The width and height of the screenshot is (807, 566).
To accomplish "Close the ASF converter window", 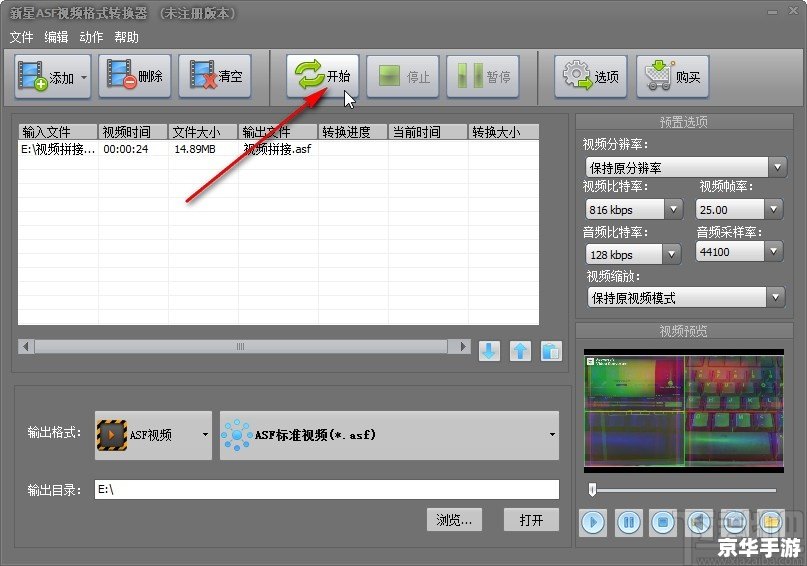I will tap(794, 10).
